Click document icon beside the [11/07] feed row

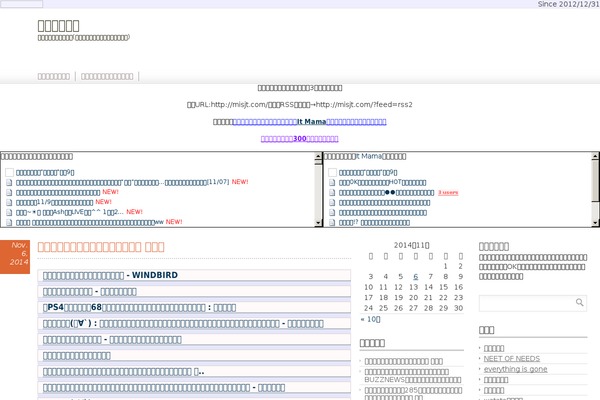click(x=9, y=182)
